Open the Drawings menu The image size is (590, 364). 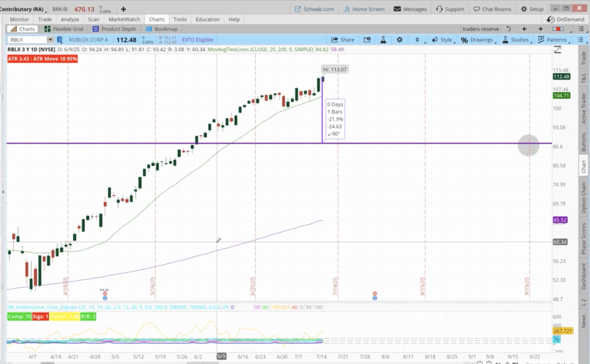coord(478,40)
